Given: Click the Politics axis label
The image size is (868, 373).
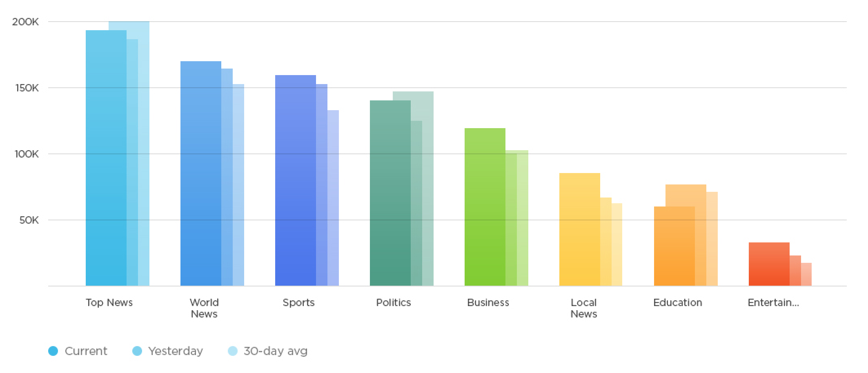Looking at the screenshot, I should pyautogui.click(x=394, y=302).
